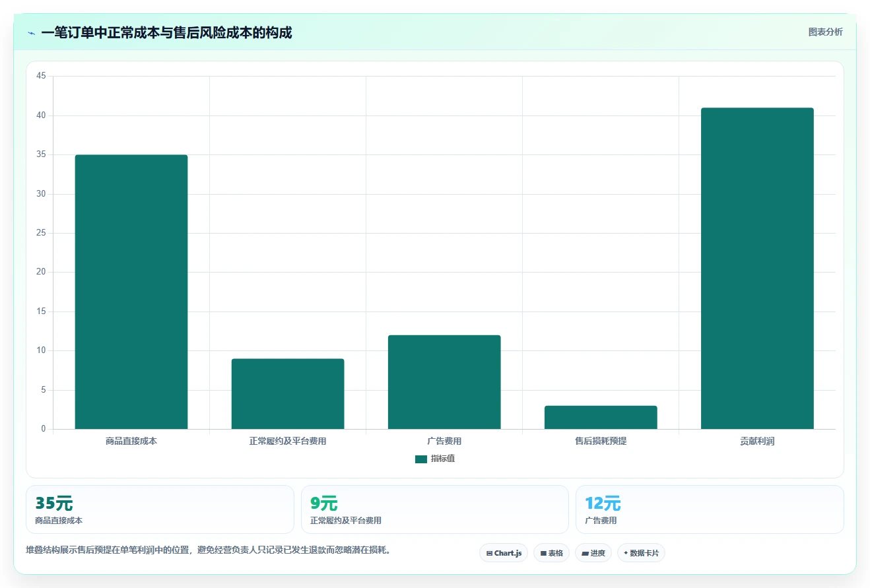Click the 广告费用 bar in chart
Screen dimensions: 870x588
444,382
